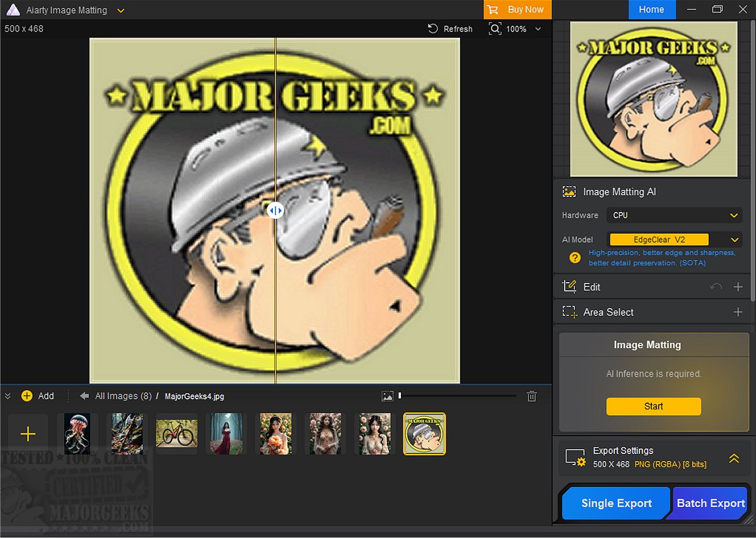This screenshot has height=538, width=756.
Task: Expand Export Settings double chevron
Action: (x=734, y=458)
